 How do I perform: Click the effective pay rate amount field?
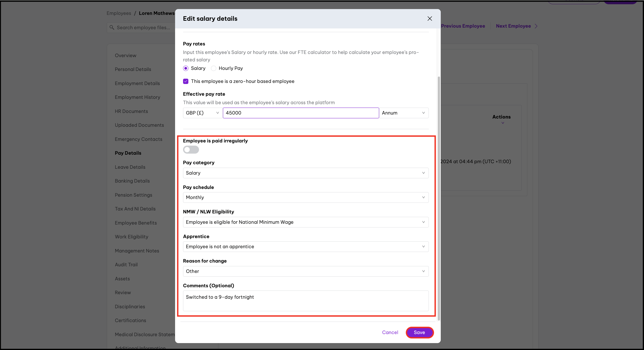click(300, 113)
